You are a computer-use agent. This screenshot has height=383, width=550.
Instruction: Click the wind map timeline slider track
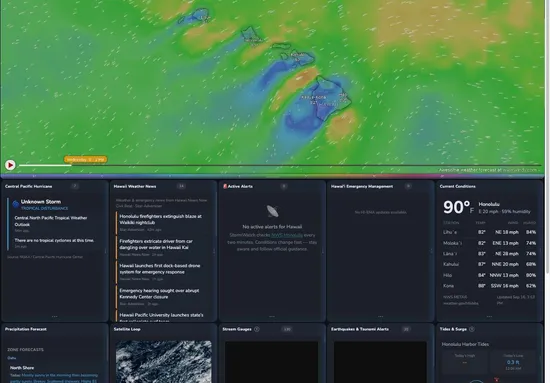pos(280,165)
